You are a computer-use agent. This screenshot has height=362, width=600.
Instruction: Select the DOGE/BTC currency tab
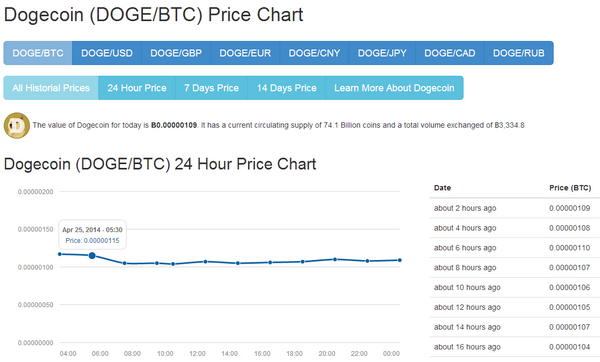[x=38, y=53]
